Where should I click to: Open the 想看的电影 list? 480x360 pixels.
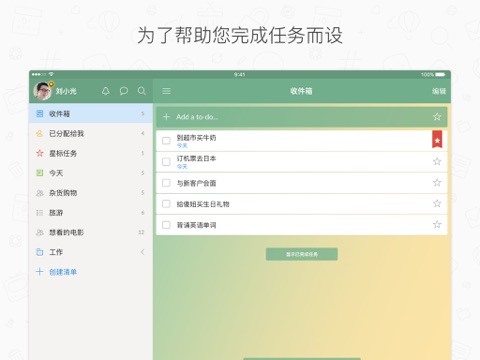click(91, 232)
